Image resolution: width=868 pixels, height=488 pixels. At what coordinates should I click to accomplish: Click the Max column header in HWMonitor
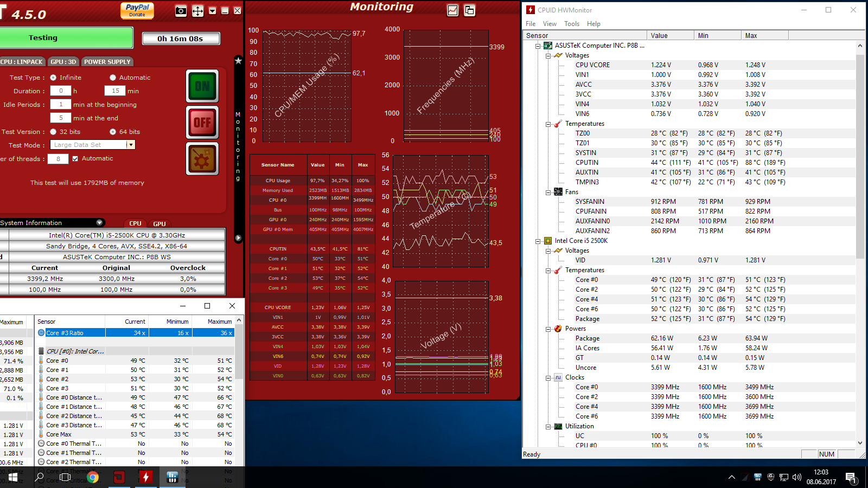(764, 35)
